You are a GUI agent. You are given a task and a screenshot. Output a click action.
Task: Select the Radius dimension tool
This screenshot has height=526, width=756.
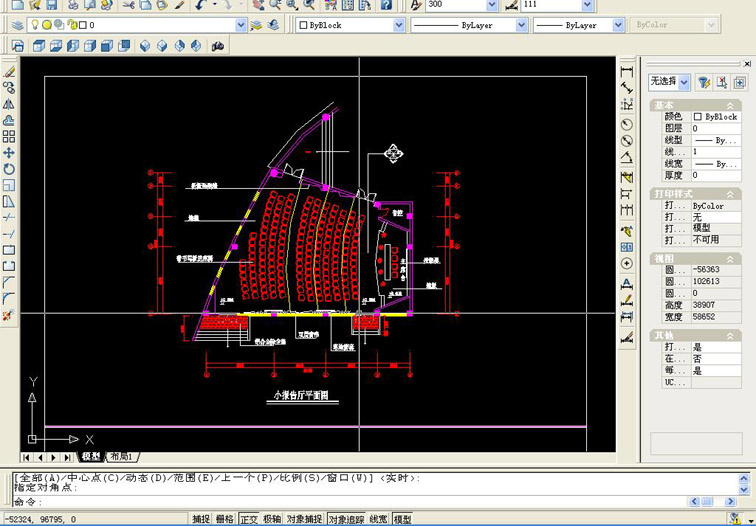pos(627,124)
